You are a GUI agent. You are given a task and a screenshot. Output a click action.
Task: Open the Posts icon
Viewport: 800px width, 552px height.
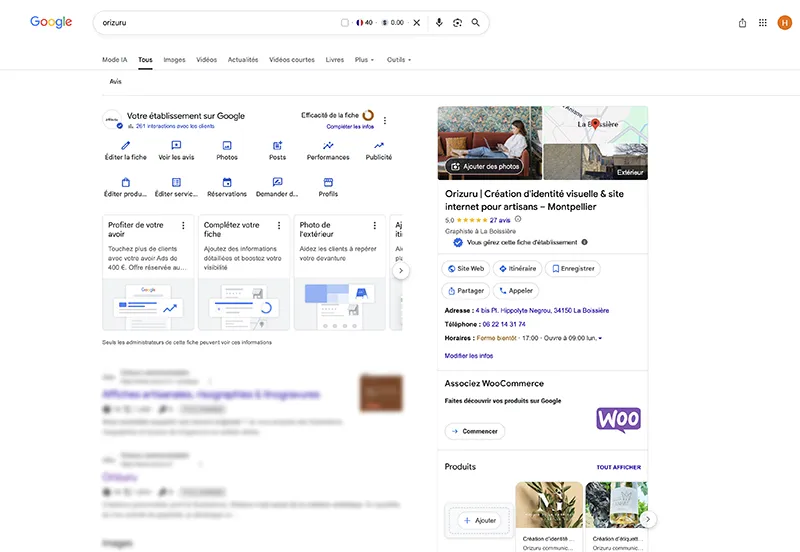[278, 145]
